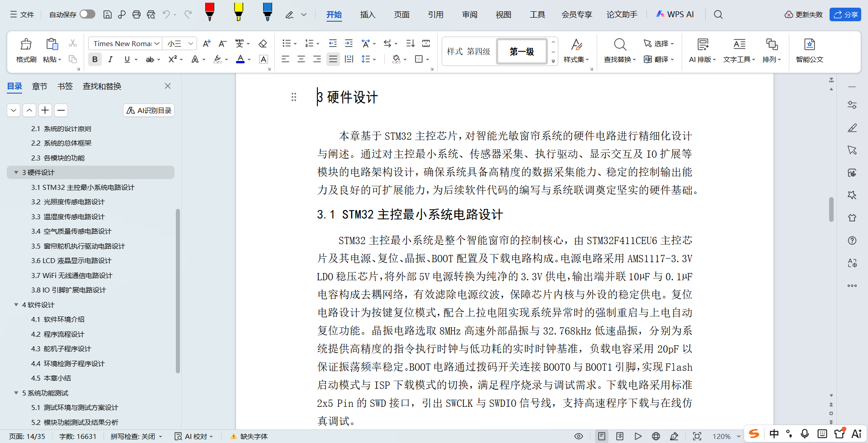Open WPS AI
868x443 pixels.
pos(675,14)
